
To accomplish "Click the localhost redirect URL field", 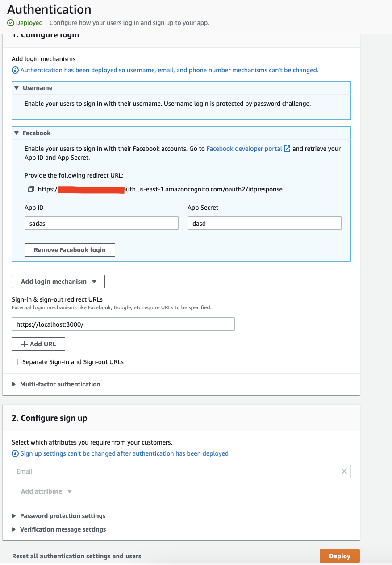I will pos(123,324).
